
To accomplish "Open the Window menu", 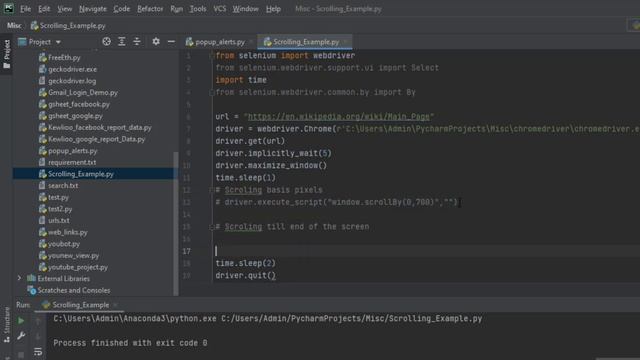I will click(245, 9).
